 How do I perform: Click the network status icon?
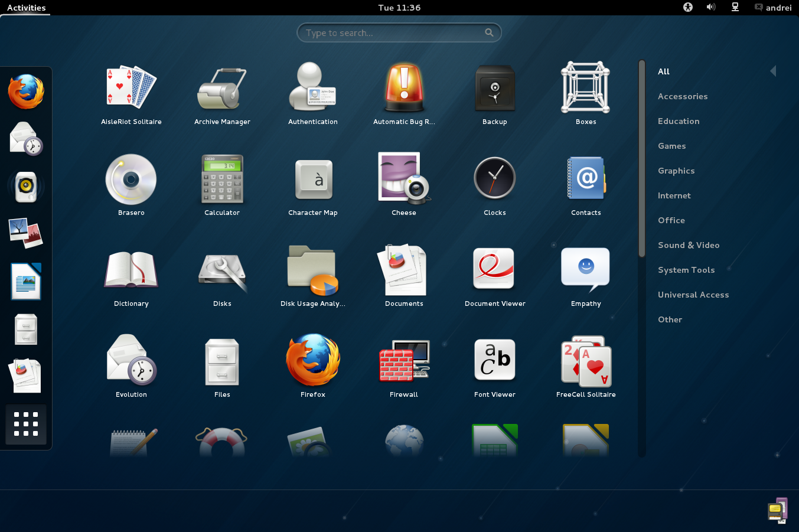point(735,7)
